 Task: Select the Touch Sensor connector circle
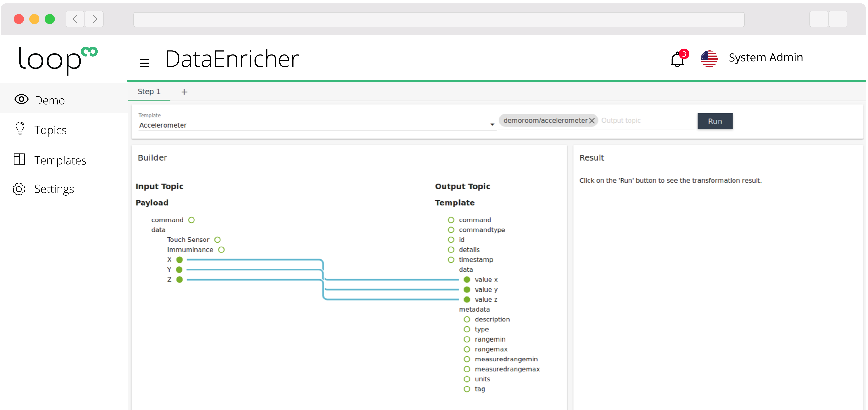click(x=217, y=240)
